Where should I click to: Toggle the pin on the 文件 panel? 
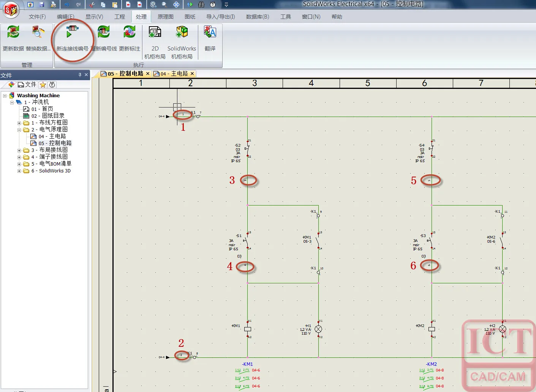tap(80, 75)
